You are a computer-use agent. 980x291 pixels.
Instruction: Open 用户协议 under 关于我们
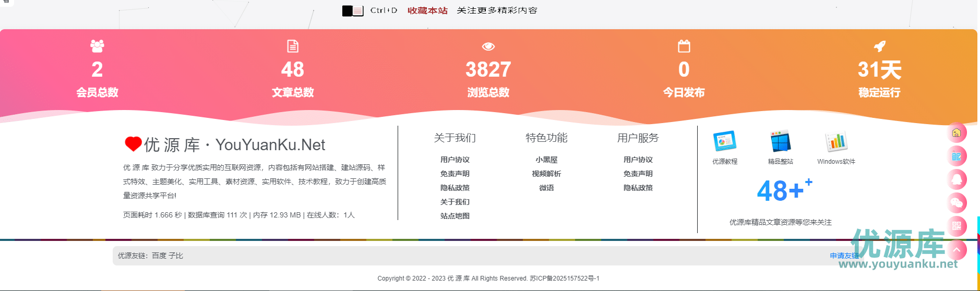click(x=455, y=160)
